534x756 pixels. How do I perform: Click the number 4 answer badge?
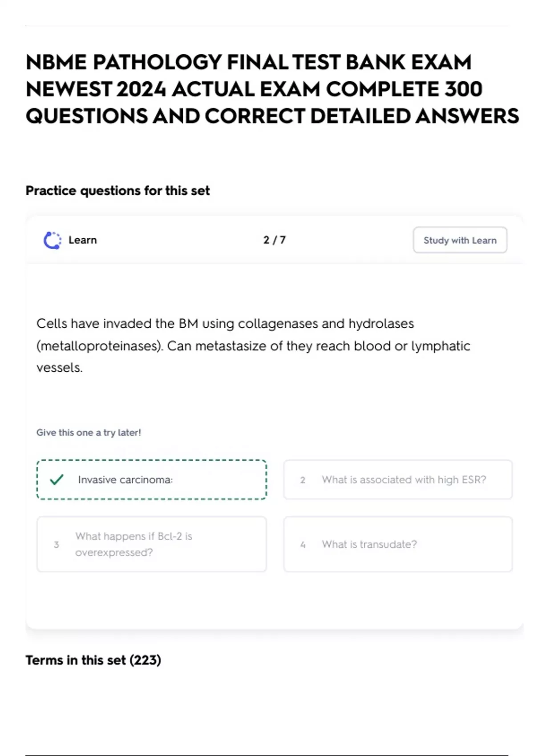point(303,544)
